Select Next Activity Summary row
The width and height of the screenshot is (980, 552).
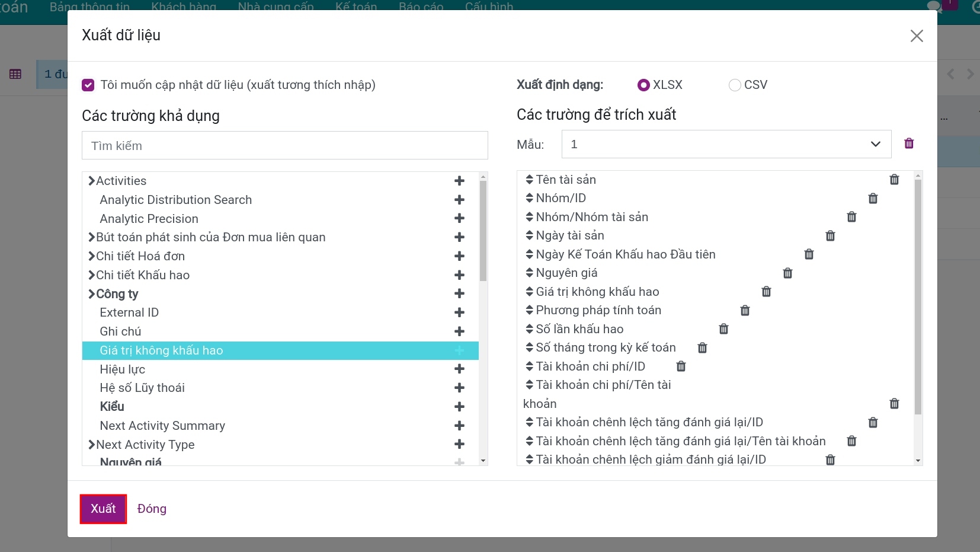280,426
